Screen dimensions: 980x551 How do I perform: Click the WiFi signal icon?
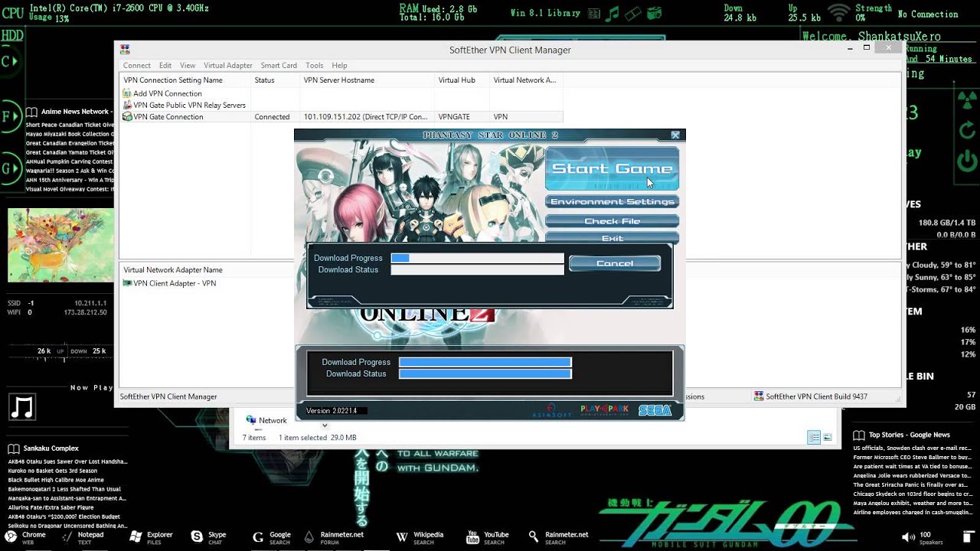click(x=839, y=13)
